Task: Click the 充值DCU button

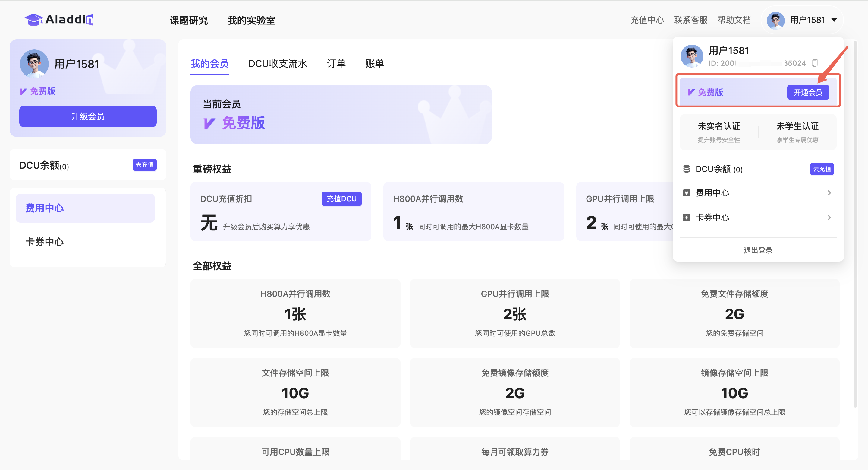Action: point(341,198)
